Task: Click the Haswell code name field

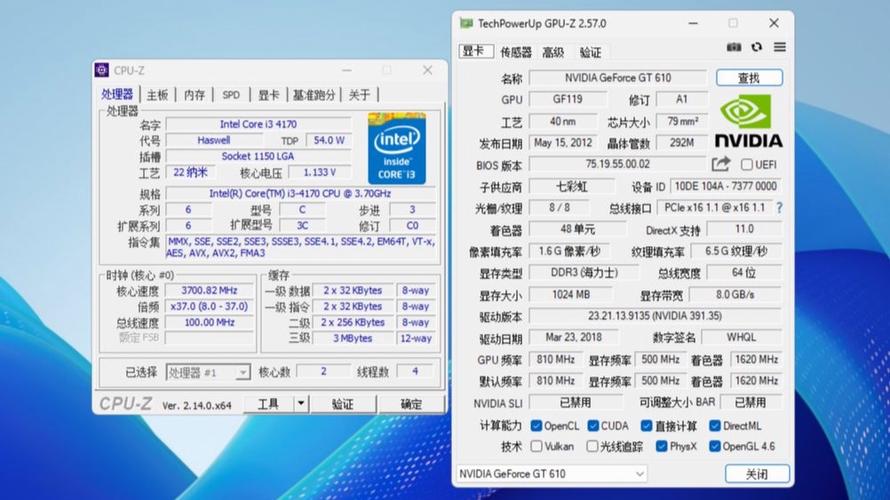Action: 214,140
